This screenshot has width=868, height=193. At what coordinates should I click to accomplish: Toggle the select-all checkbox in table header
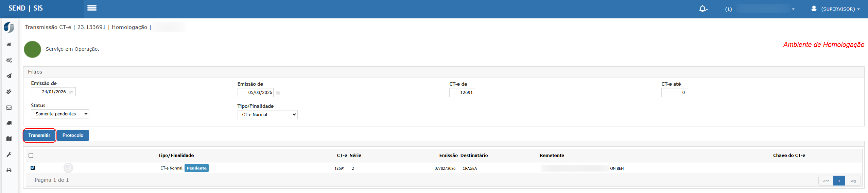(x=31, y=156)
